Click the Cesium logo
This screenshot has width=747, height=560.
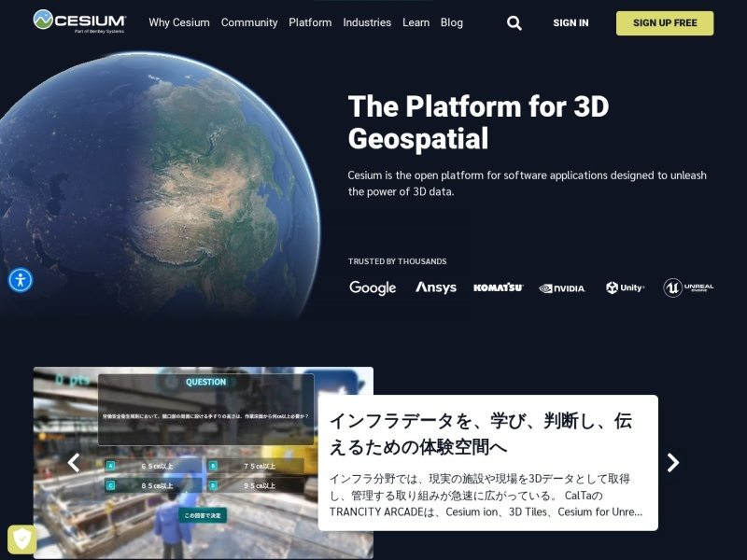point(79,21)
